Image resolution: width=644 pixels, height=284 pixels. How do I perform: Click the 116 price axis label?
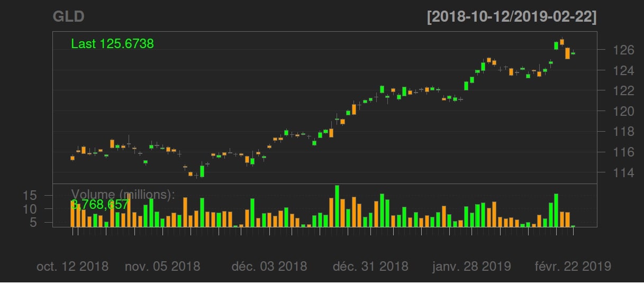(x=623, y=152)
